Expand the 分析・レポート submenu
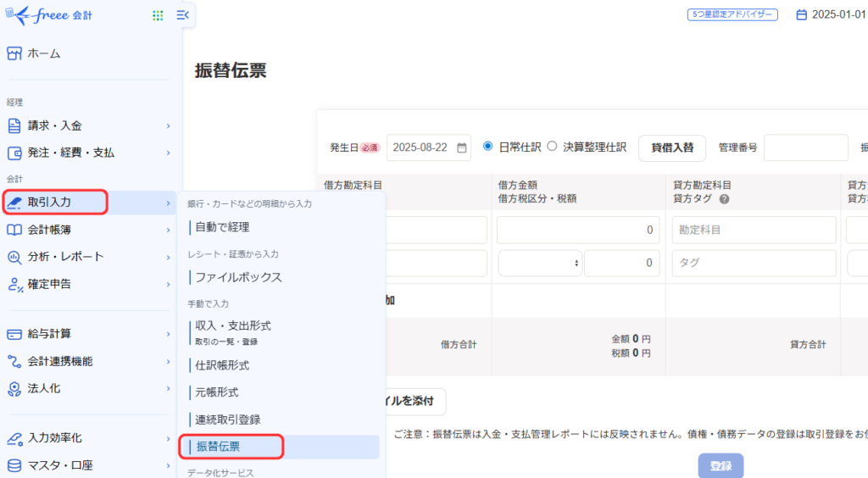The width and height of the screenshot is (868, 478). pos(168,257)
